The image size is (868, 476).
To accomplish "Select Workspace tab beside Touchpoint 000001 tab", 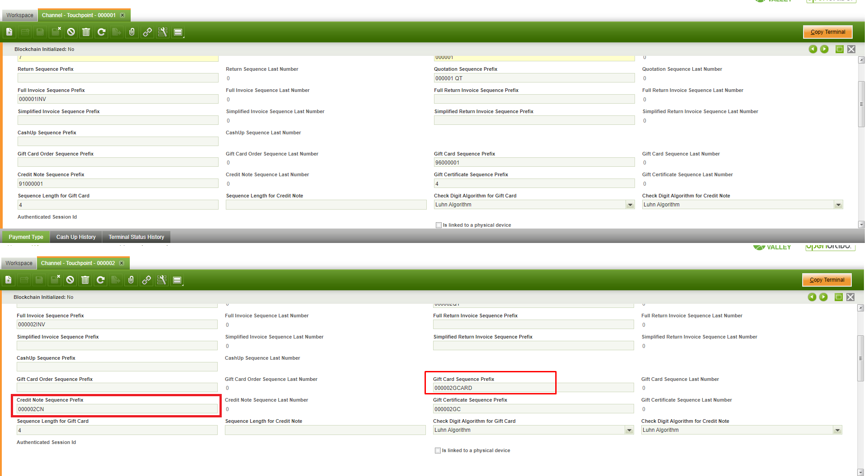I will 20,15.
